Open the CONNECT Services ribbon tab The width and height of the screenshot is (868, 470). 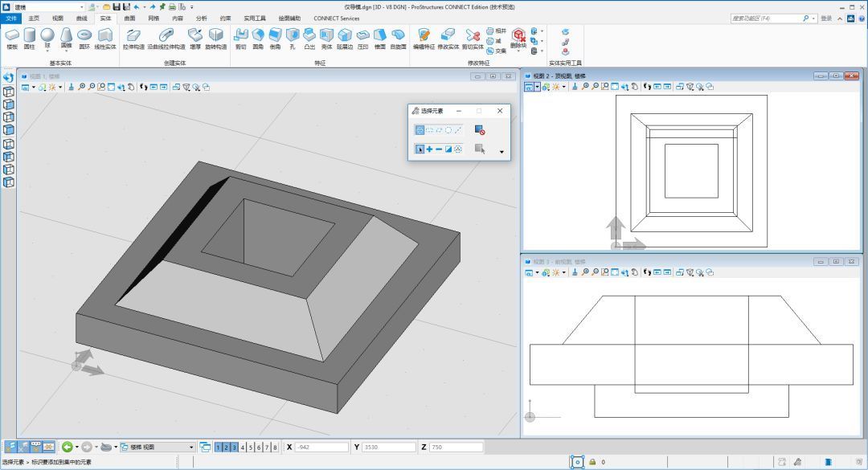(x=337, y=18)
